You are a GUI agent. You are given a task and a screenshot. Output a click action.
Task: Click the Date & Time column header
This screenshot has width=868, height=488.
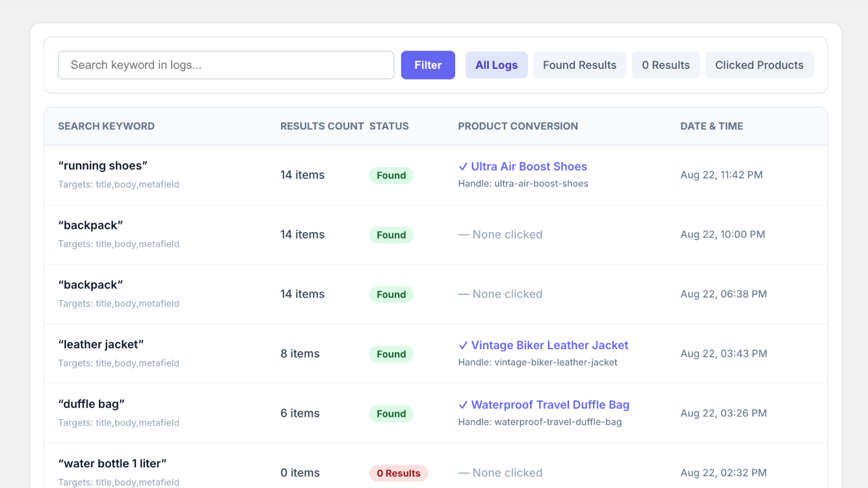(712, 126)
